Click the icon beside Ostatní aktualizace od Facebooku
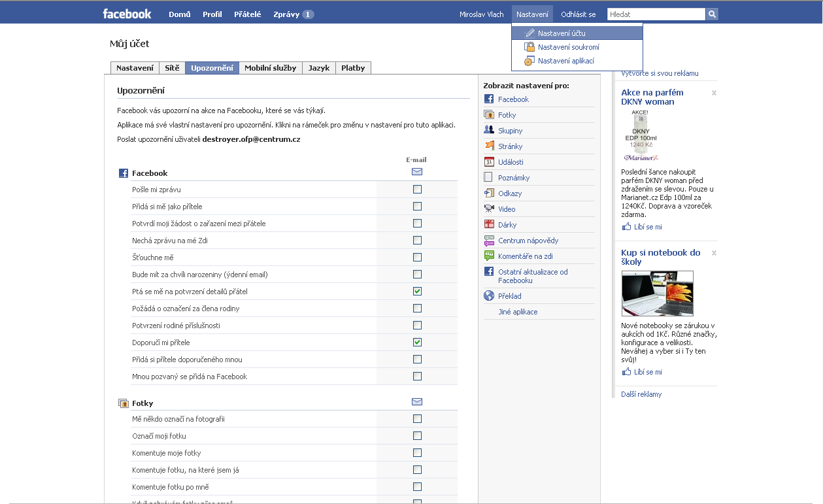The image size is (823, 504). [489, 271]
